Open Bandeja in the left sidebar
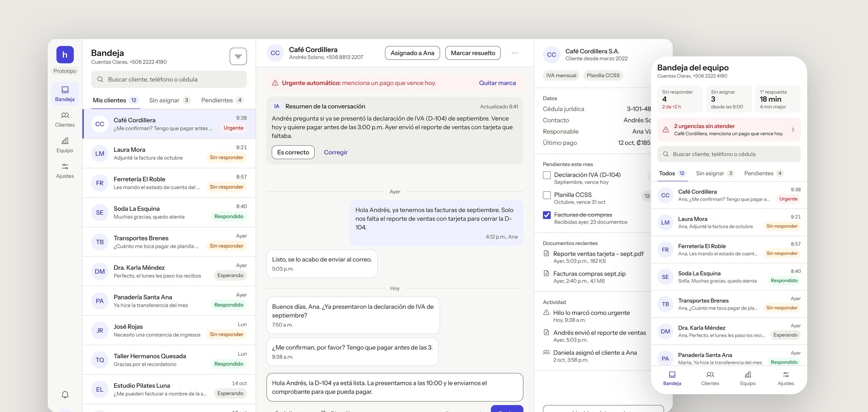 (65, 94)
